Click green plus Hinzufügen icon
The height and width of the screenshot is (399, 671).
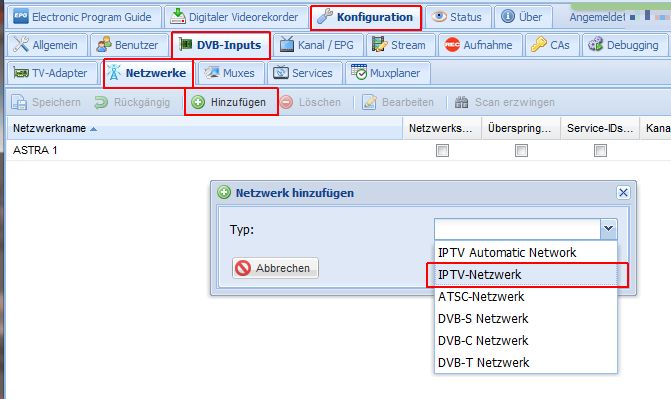(x=198, y=102)
